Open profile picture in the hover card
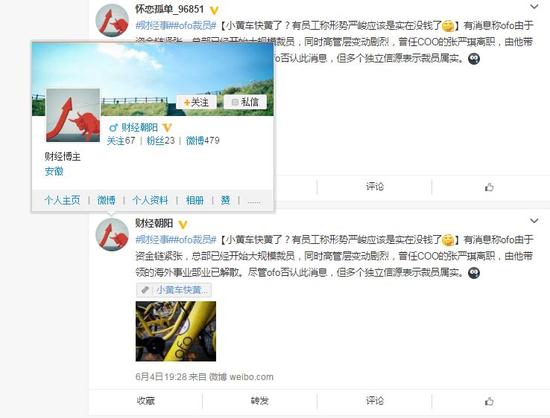The height and width of the screenshot is (418, 550). [73, 115]
